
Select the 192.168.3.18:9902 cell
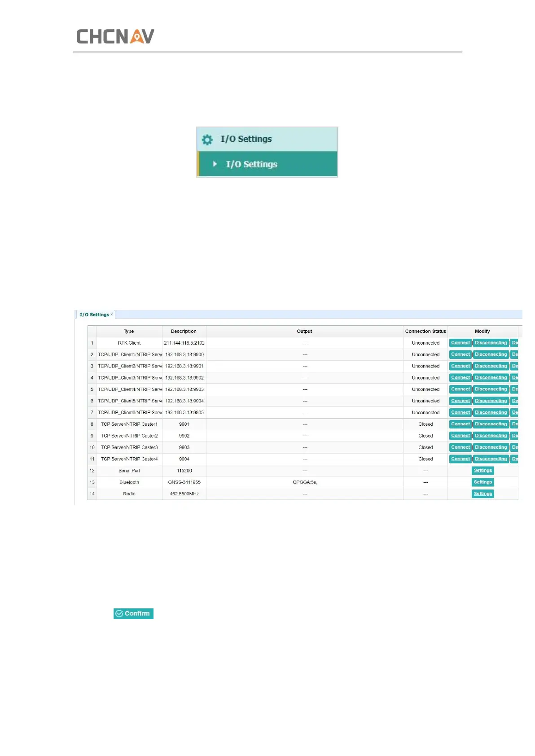pyautogui.click(x=184, y=378)
